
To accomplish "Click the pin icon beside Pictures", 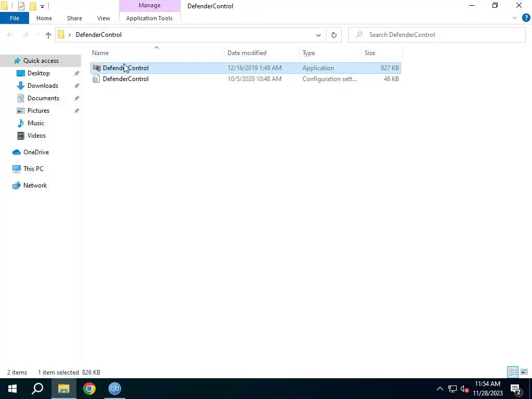I will [x=77, y=111].
